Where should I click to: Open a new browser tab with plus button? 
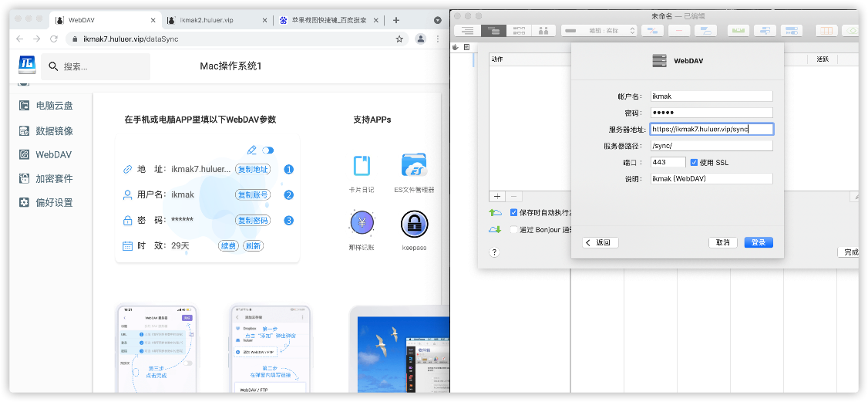(395, 21)
